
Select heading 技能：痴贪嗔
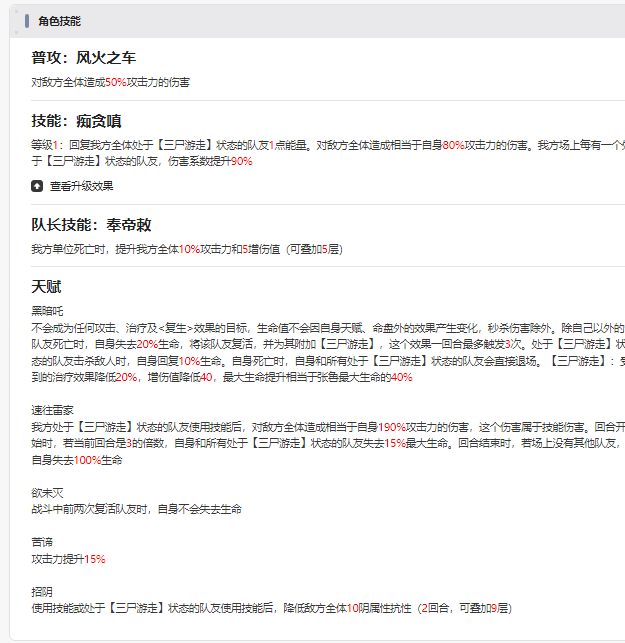[x=76, y=121]
